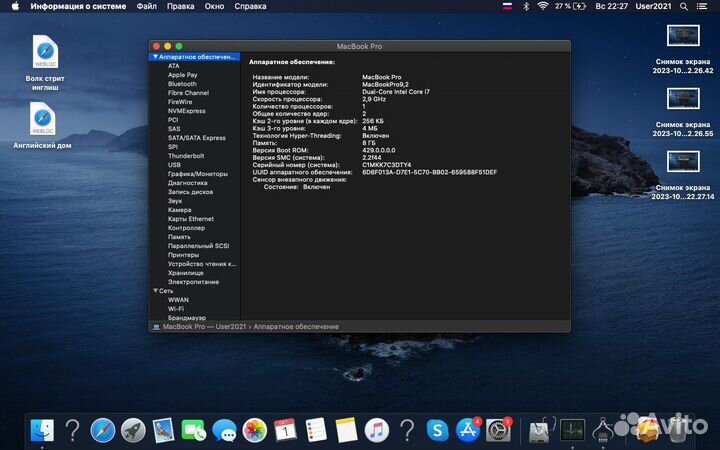Open the Wi-Fi status menu
Image resolution: width=720 pixels, height=450 pixels.
coord(543,6)
